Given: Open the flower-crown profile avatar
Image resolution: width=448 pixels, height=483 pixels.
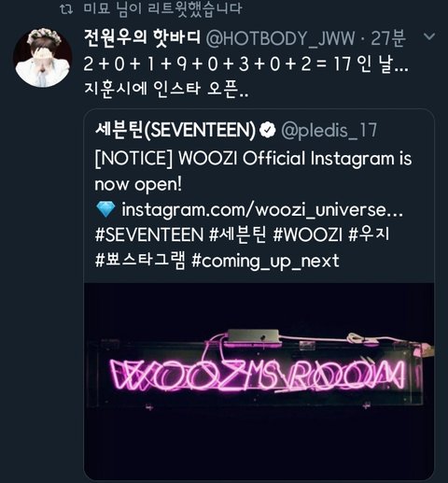Looking at the screenshot, I should click(x=43, y=58).
